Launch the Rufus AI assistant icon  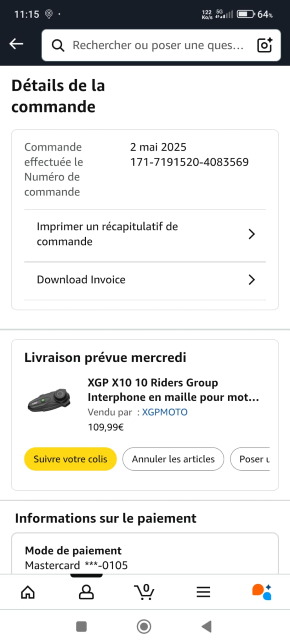point(262,592)
